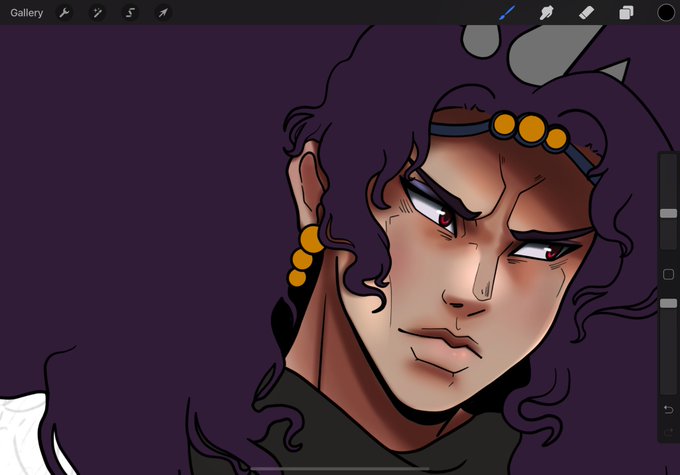This screenshot has width=680, height=475.
Task: Click the brush opacity slider handle
Action: click(x=668, y=303)
